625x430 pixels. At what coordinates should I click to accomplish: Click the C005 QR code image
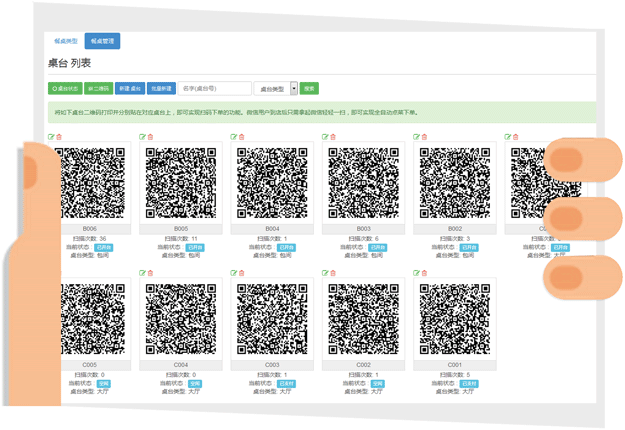[92, 319]
